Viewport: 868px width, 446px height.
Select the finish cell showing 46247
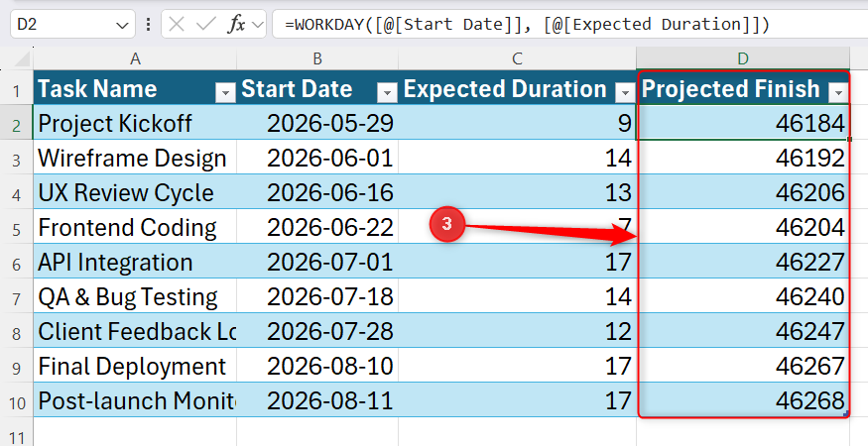[x=743, y=331]
